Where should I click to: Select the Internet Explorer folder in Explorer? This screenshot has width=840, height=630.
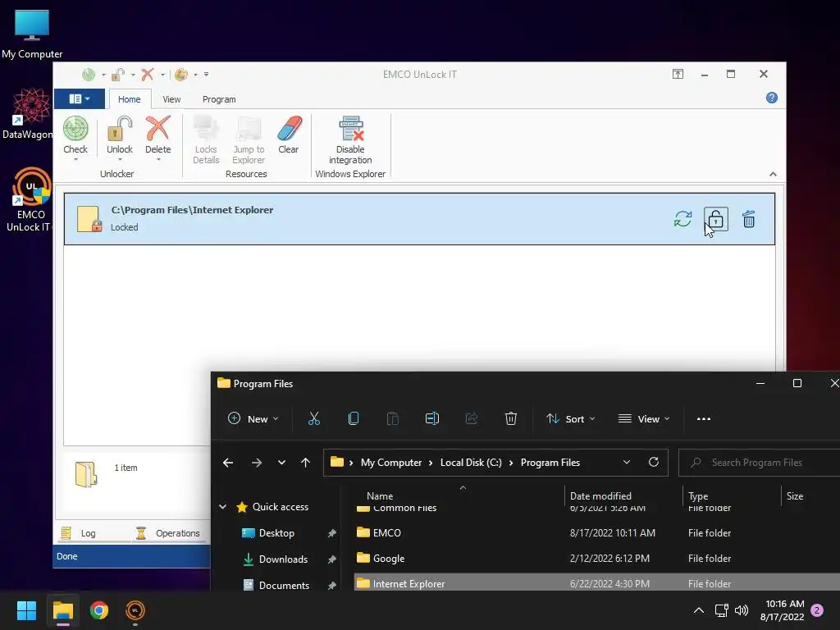pos(597,583)
